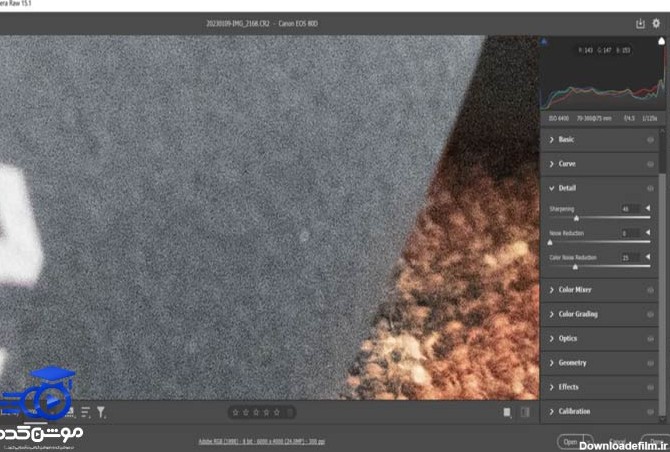Click the single view icon below preview
Image resolution: width=670 pixels, height=452 pixels.
pos(508,411)
